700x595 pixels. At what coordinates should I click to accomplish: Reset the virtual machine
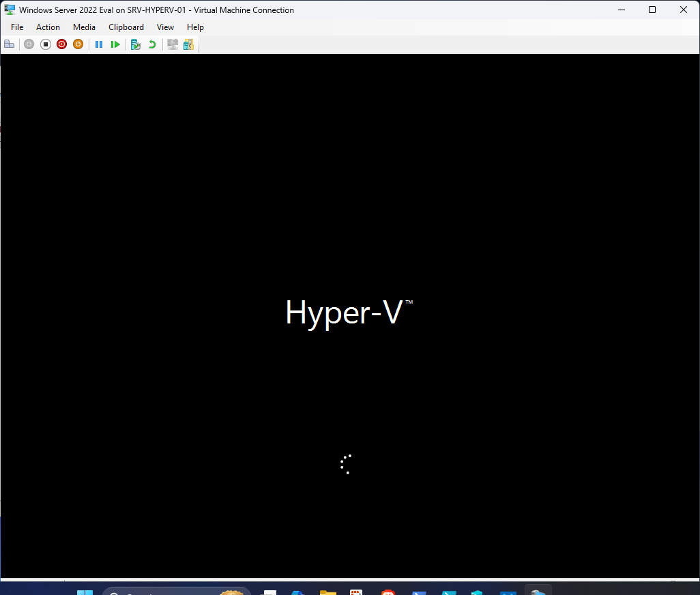click(x=115, y=44)
